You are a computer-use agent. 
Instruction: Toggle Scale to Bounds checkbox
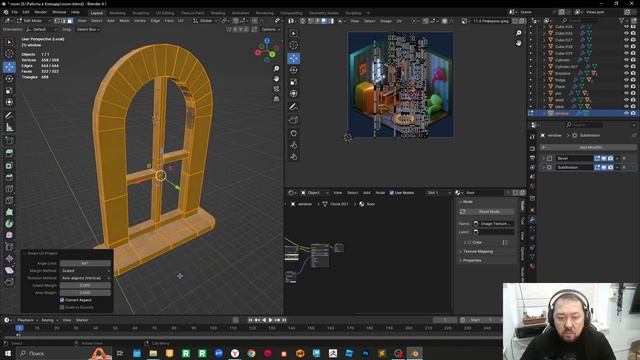click(62, 307)
